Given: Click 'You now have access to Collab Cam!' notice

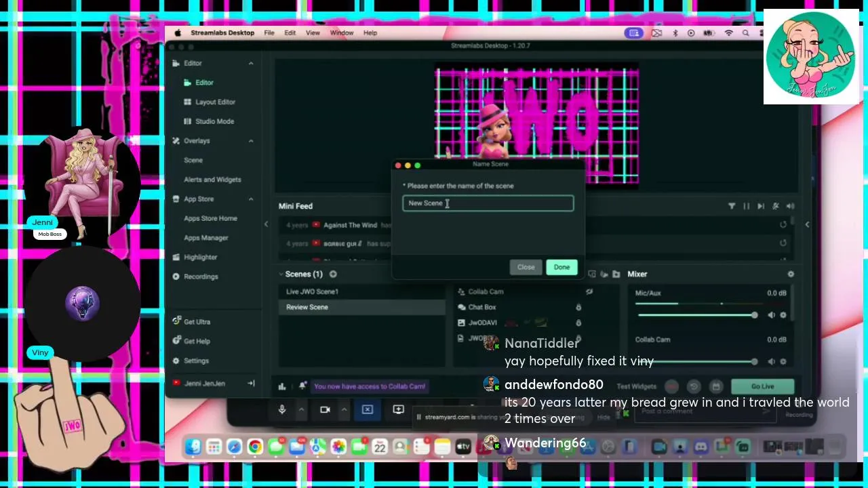Looking at the screenshot, I should click(370, 386).
